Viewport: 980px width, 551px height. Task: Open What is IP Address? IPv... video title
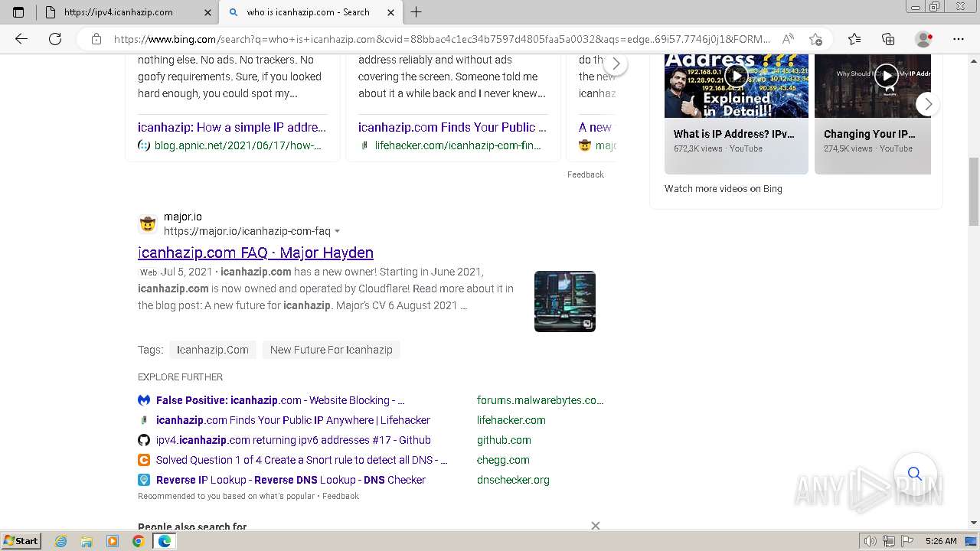coord(733,134)
